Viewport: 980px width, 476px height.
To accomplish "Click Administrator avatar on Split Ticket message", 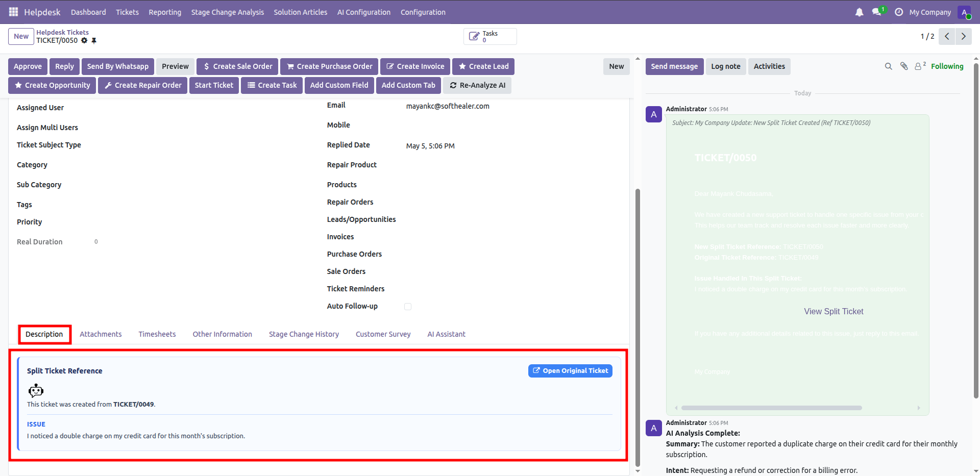I will click(654, 114).
